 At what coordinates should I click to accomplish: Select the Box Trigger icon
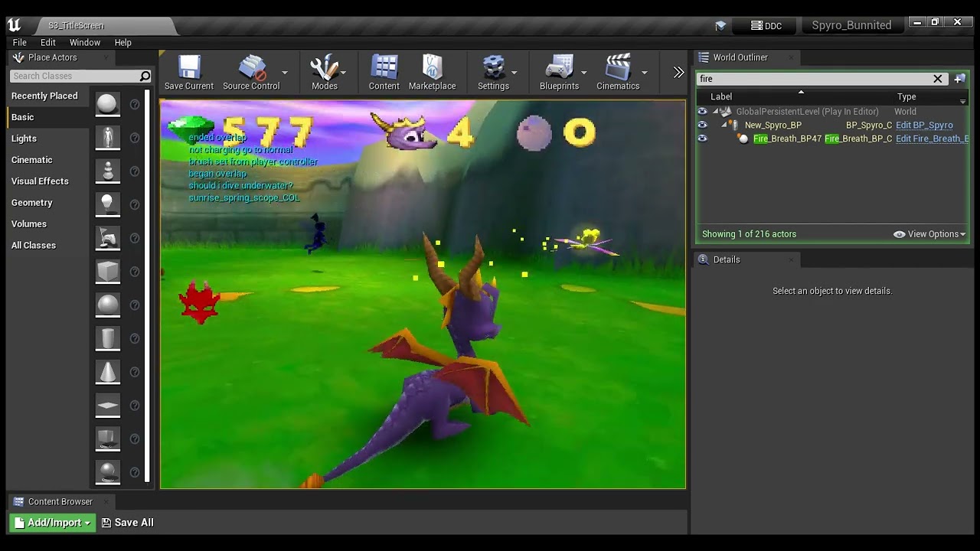(x=108, y=439)
